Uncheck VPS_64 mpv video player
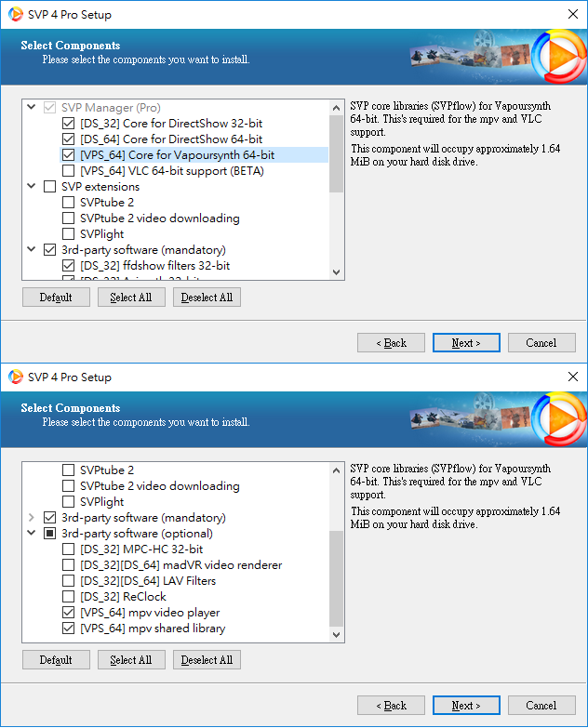 point(68,613)
